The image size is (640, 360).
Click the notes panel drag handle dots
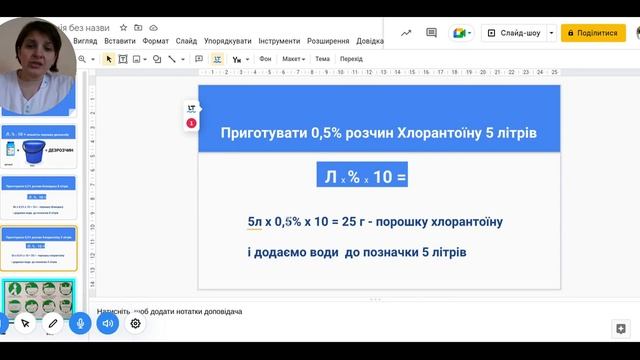pyautogui.click(x=376, y=300)
